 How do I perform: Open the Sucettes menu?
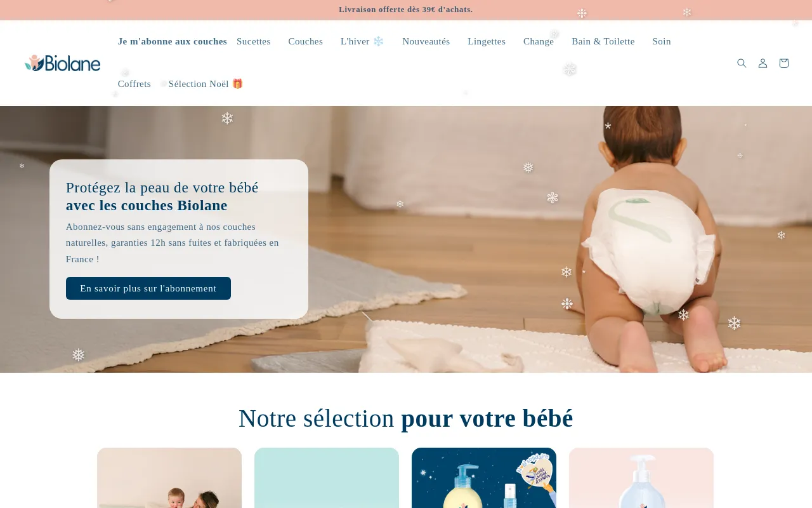coord(254,41)
